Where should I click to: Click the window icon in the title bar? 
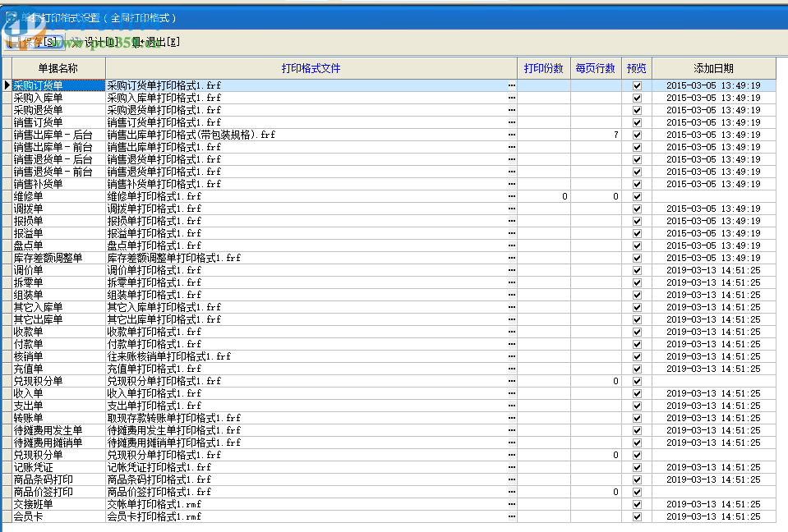11,17
